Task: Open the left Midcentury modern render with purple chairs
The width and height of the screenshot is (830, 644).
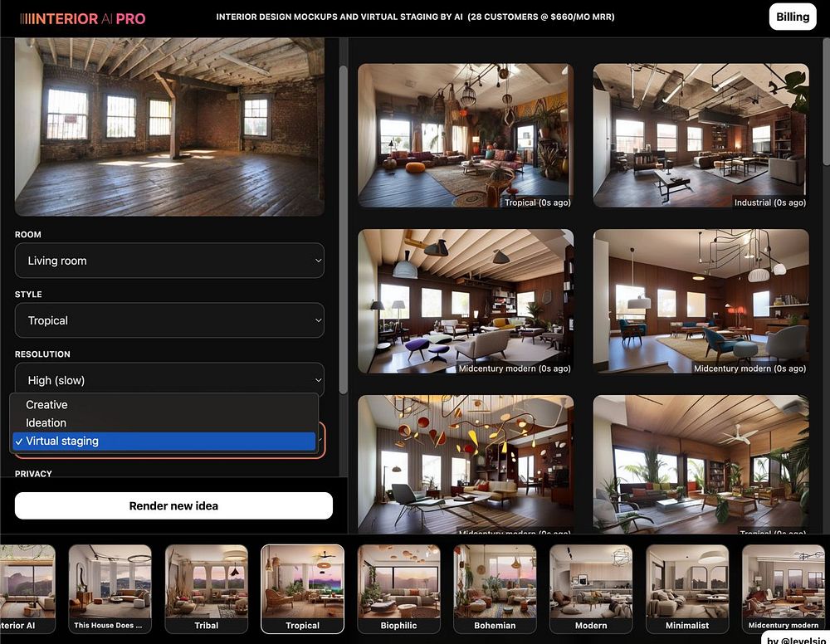Action: coord(466,301)
